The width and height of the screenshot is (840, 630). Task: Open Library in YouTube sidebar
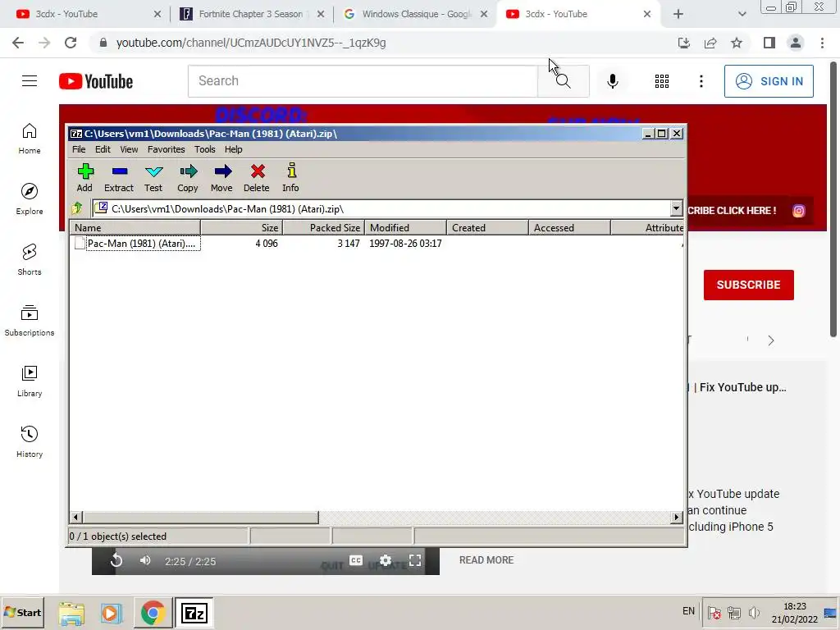click(x=30, y=381)
